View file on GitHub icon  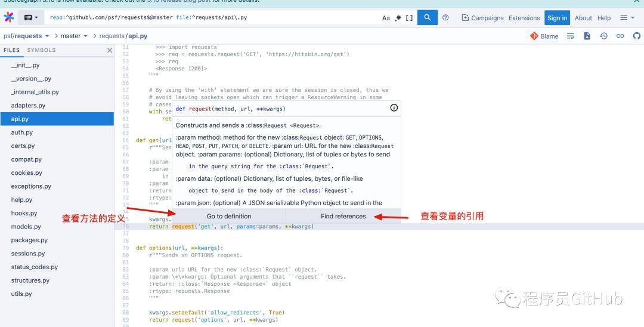(x=637, y=36)
